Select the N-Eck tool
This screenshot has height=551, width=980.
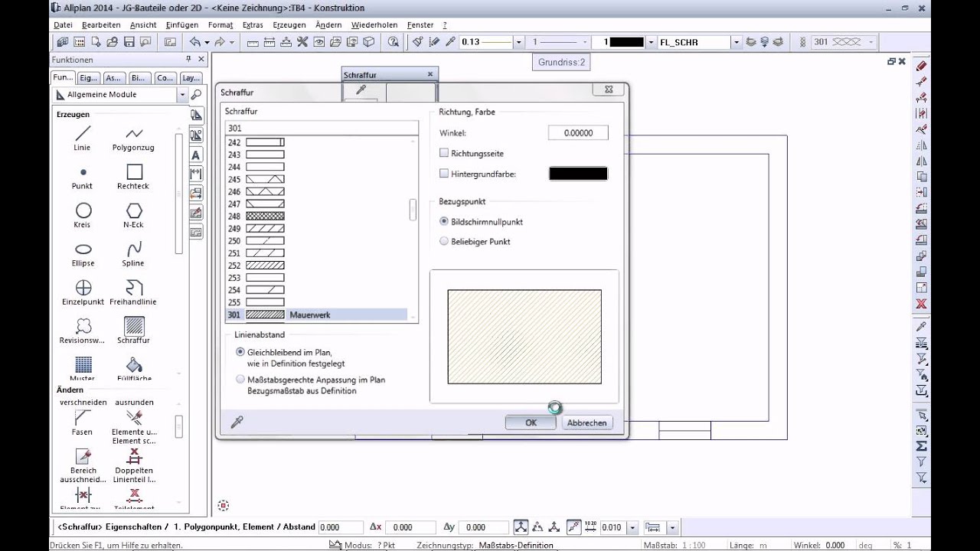(x=133, y=216)
